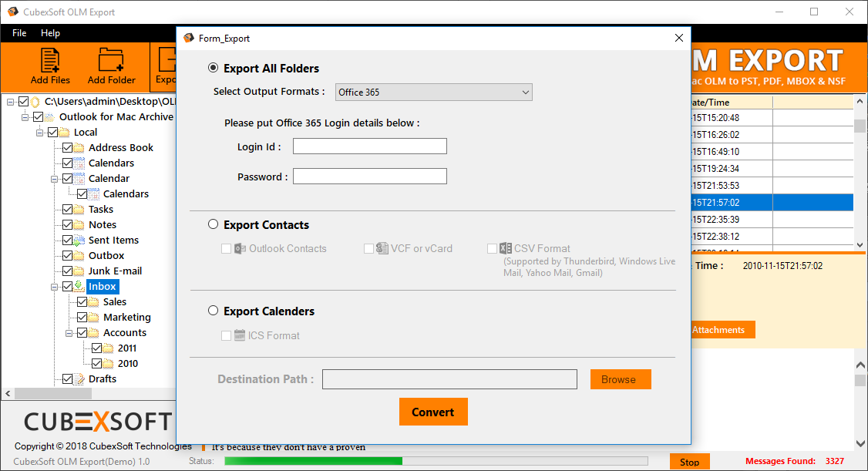
Task: Select the Export All Folders radio button
Action: (213, 68)
